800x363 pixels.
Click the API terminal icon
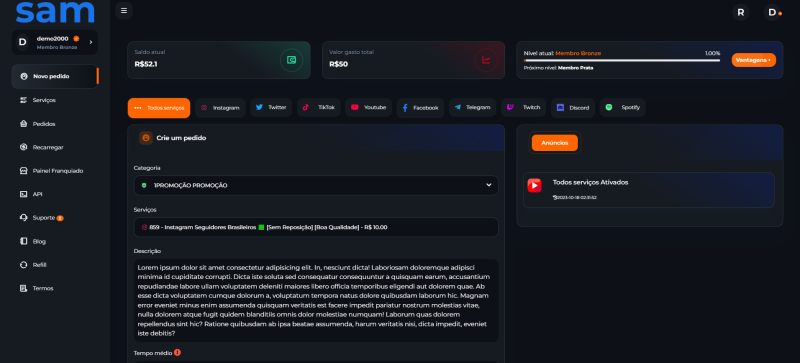pyautogui.click(x=23, y=194)
